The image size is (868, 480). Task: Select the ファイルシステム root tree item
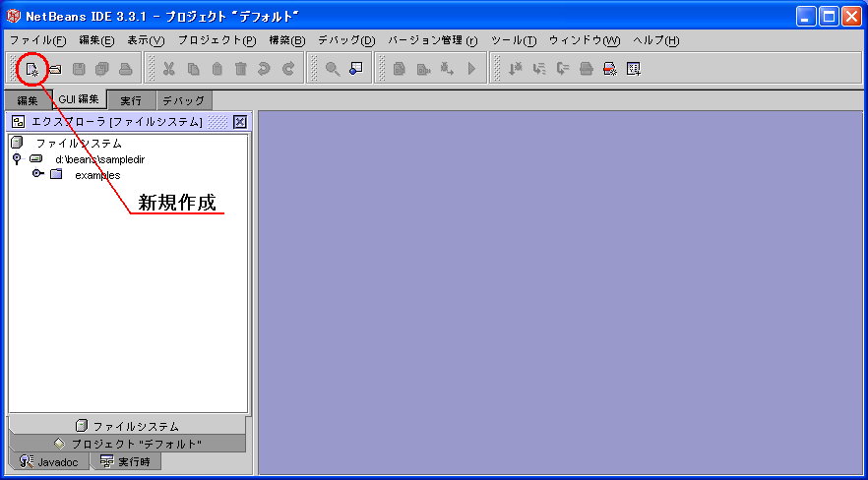[79, 144]
